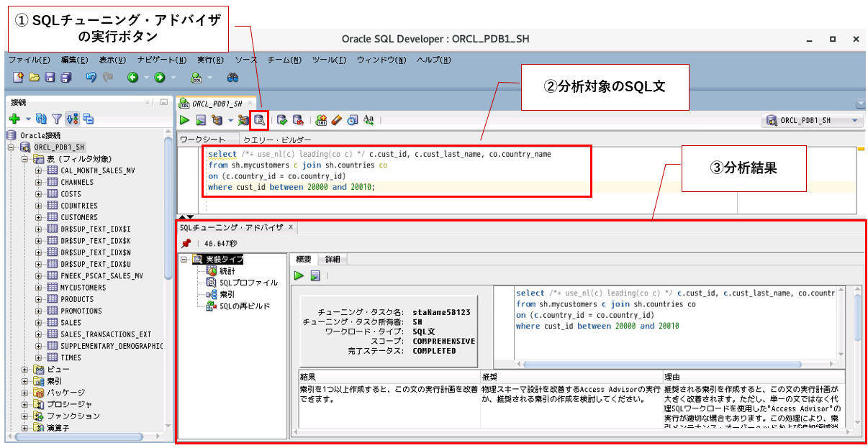Click the Run Script icon in worksheet toolbar
The width and height of the screenshot is (868, 448).
201,121
